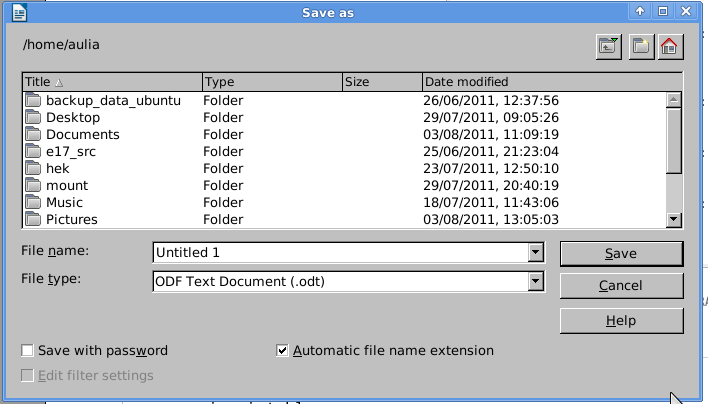Click the down arrow of file list scrollbar
The height and width of the screenshot is (404, 708).
tap(673, 219)
